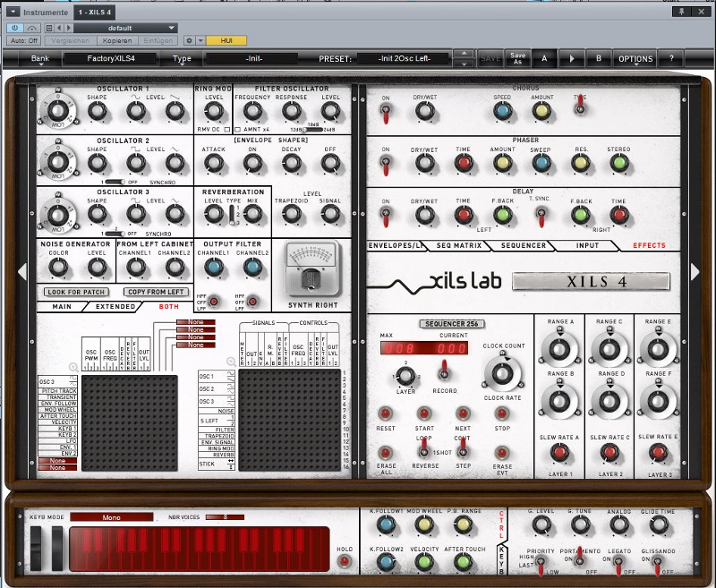Click the Save As button
The height and width of the screenshot is (588, 716).
517,58
